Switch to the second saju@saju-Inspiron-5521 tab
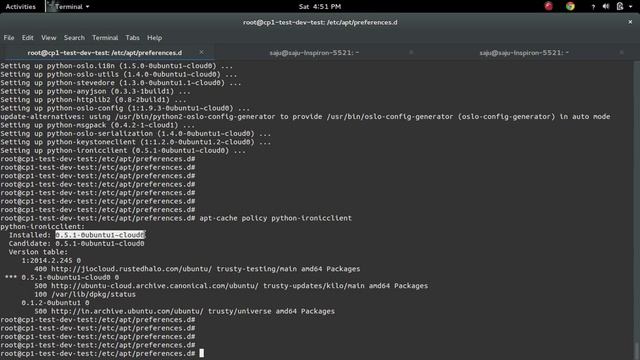This screenshot has height=360, width=640. (314, 53)
